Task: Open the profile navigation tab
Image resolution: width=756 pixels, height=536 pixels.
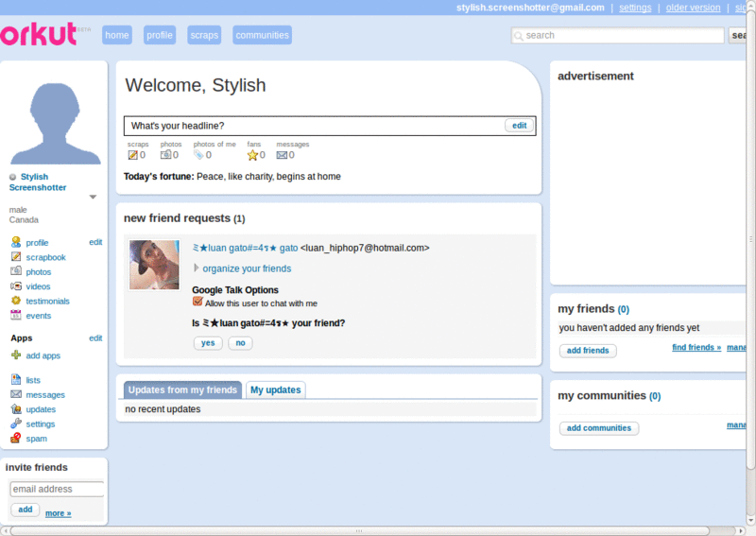Action: coord(160,35)
